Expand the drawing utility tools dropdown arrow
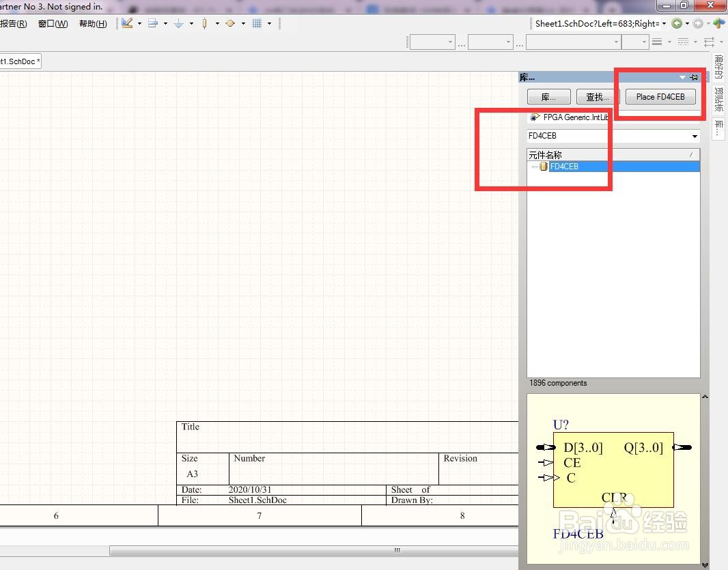This screenshot has height=570, width=728. click(139, 23)
